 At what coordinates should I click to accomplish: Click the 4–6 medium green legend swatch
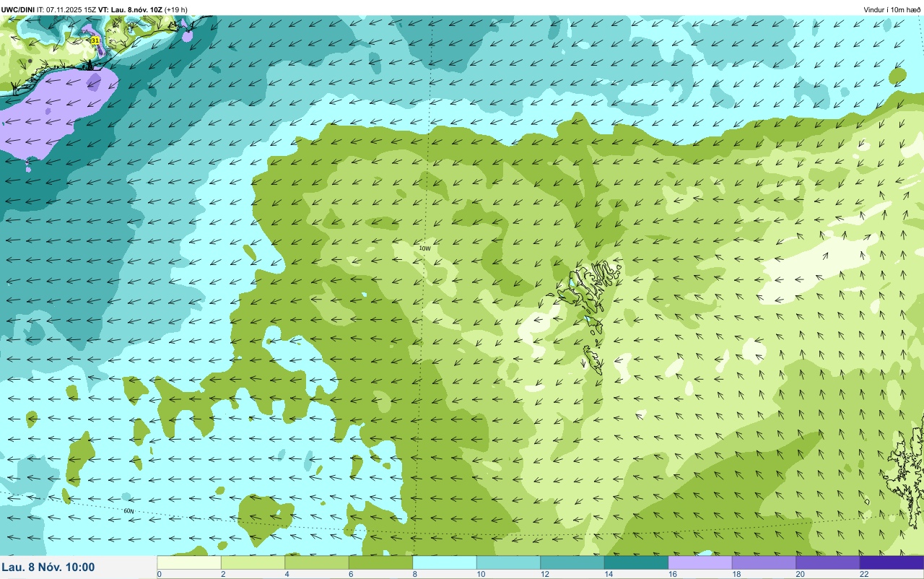(x=317, y=562)
